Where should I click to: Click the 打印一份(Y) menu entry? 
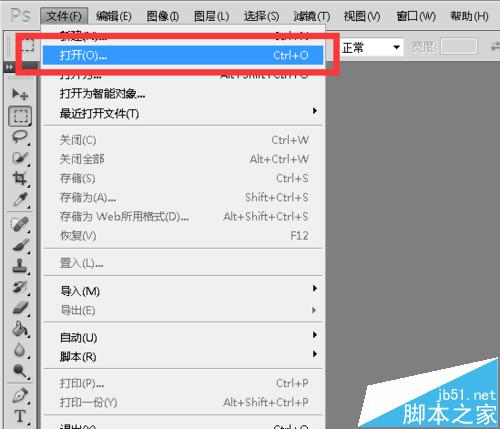[183, 402]
